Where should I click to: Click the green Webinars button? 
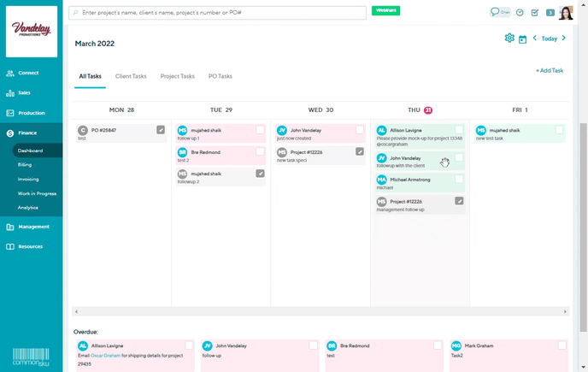coord(385,11)
